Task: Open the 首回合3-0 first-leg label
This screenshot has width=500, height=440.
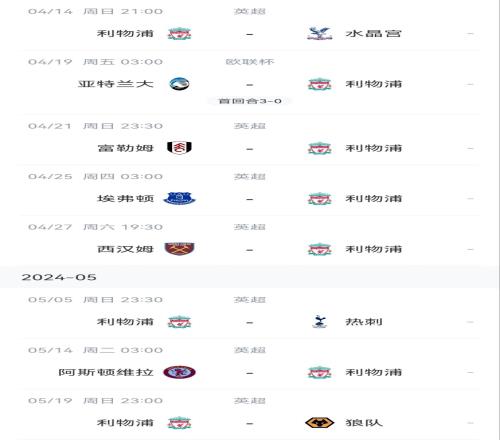Action: pyautogui.click(x=250, y=101)
